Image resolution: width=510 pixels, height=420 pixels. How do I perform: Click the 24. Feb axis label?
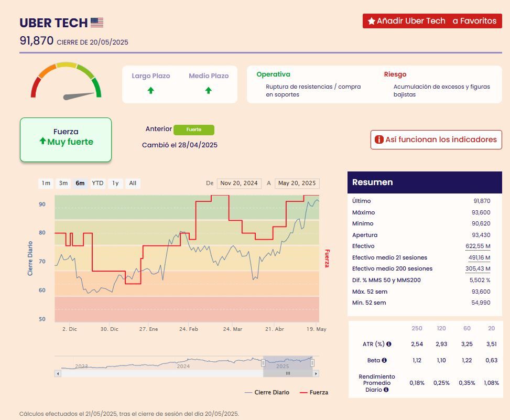189,329
